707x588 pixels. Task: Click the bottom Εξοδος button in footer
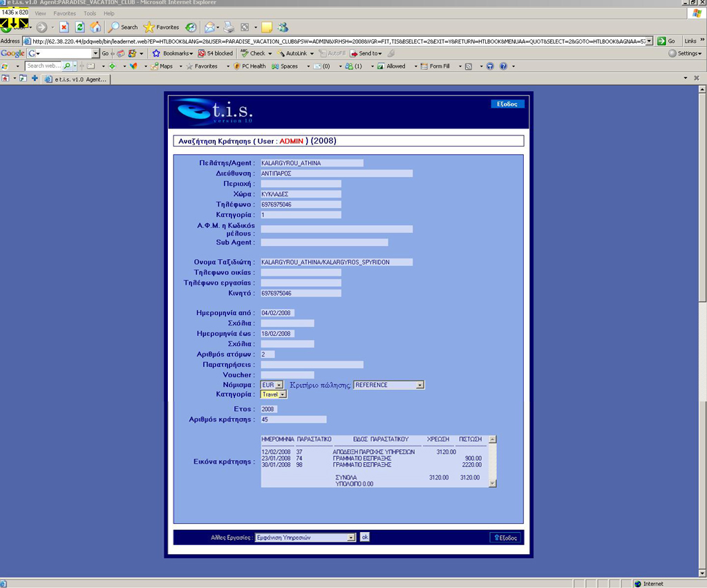click(505, 538)
